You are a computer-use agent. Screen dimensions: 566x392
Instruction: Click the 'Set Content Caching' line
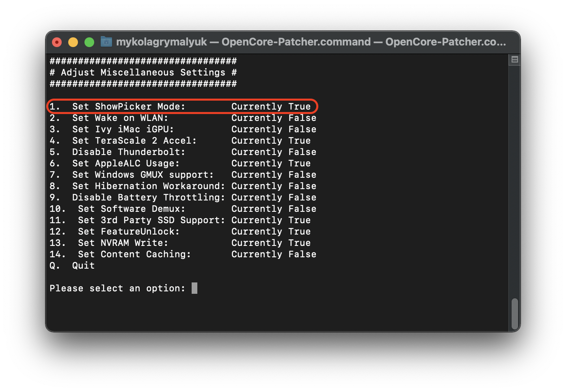(x=134, y=254)
